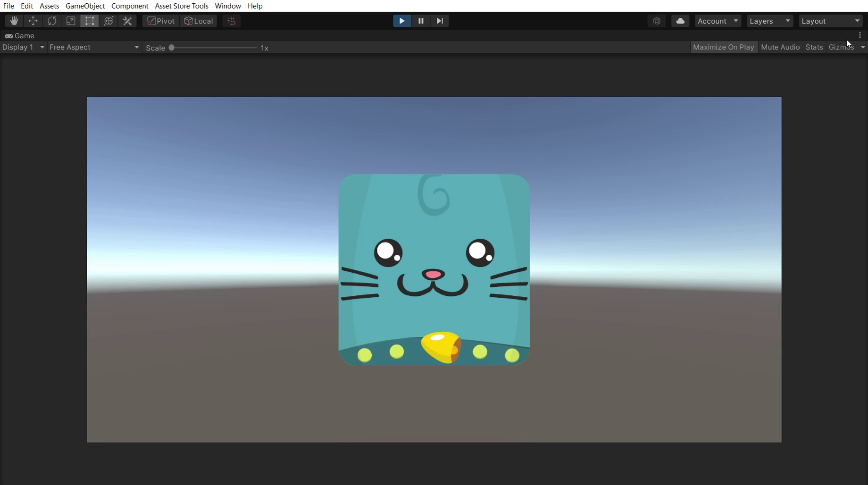This screenshot has height=485, width=868.
Task: Open the Account dropdown
Action: 718,21
